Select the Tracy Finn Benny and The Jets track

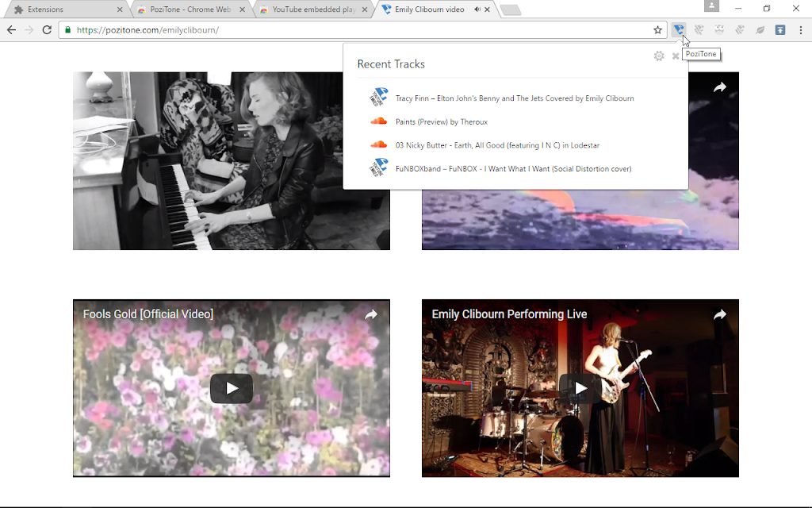pos(514,98)
